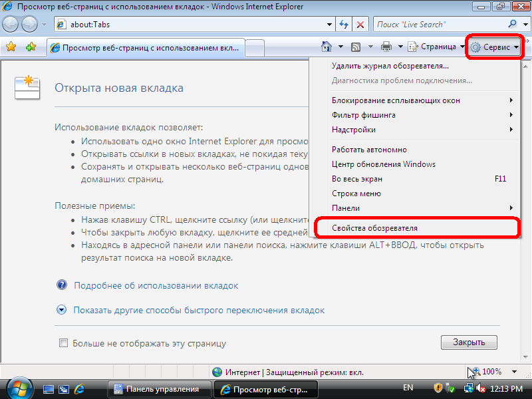Screen dimensions: 532x399
Task: Click the blue help question icon
Action: coord(62,285)
